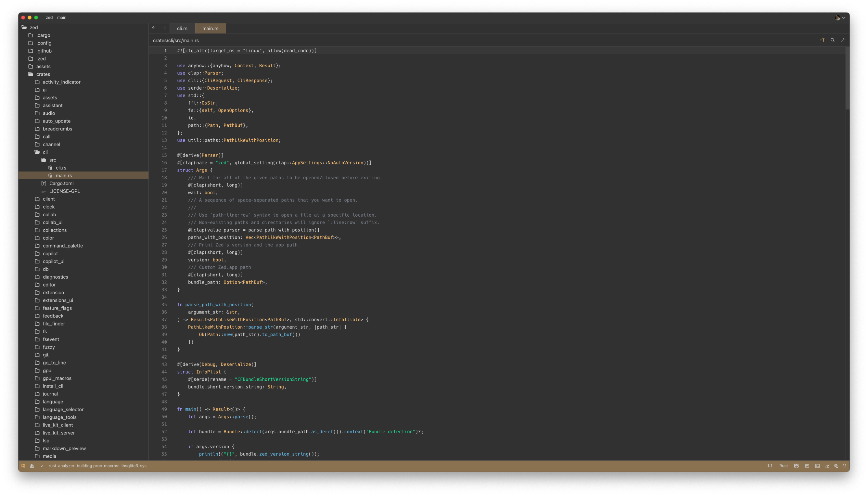Click the diagnostics checkmark icon
The width and height of the screenshot is (868, 496).
pos(42,466)
